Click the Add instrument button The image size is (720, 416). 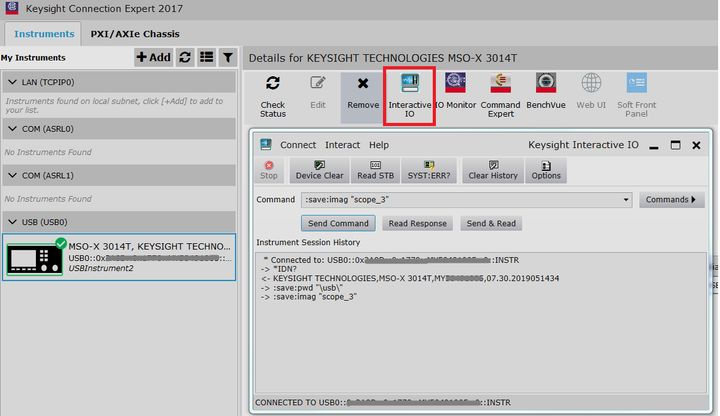tap(153, 57)
